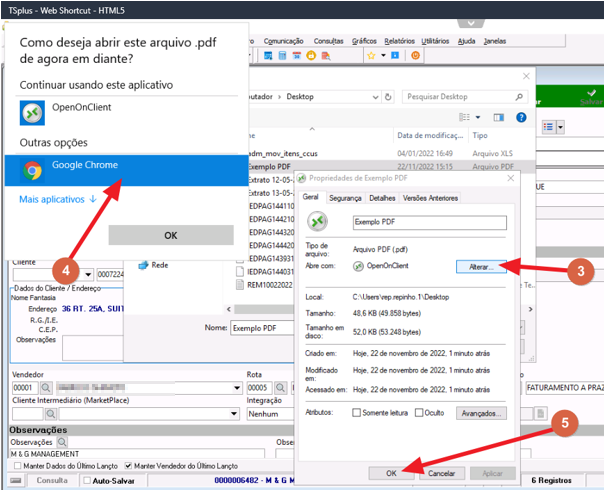Image resolution: width=604 pixels, height=490 pixels.
Task: Switch to the Versões Anteriores tab
Action: click(x=430, y=198)
